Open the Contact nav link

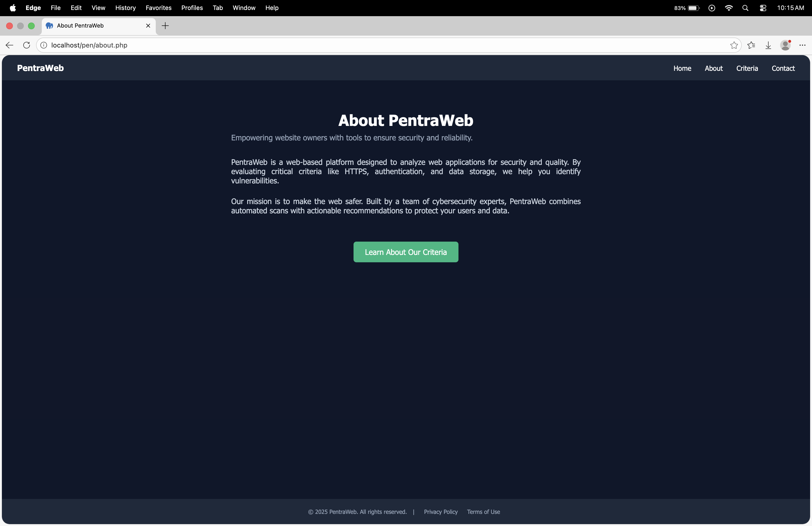(783, 68)
